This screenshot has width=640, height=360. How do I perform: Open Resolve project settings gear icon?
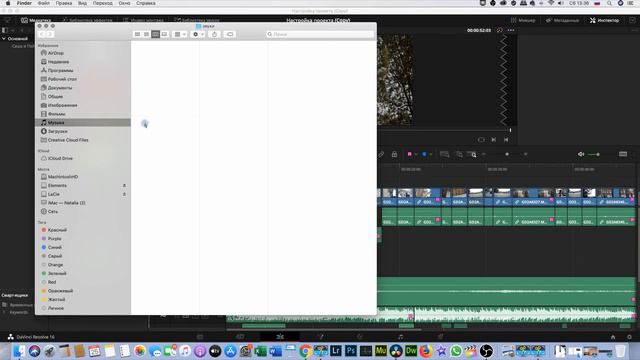pos(629,337)
